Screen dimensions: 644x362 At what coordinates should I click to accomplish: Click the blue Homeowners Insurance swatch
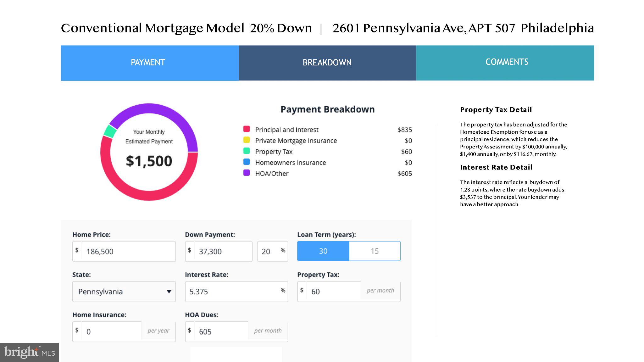(247, 162)
